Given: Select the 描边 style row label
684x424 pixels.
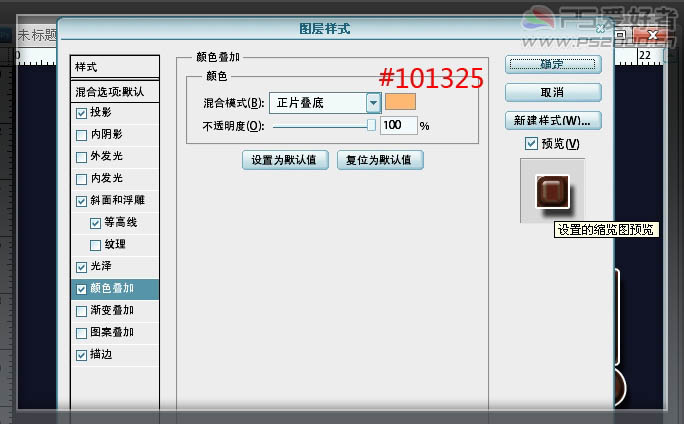Looking at the screenshot, I should [x=101, y=354].
